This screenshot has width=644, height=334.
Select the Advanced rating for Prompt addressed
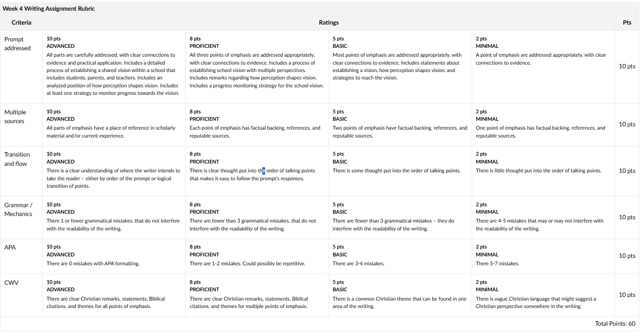(x=114, y=66)
